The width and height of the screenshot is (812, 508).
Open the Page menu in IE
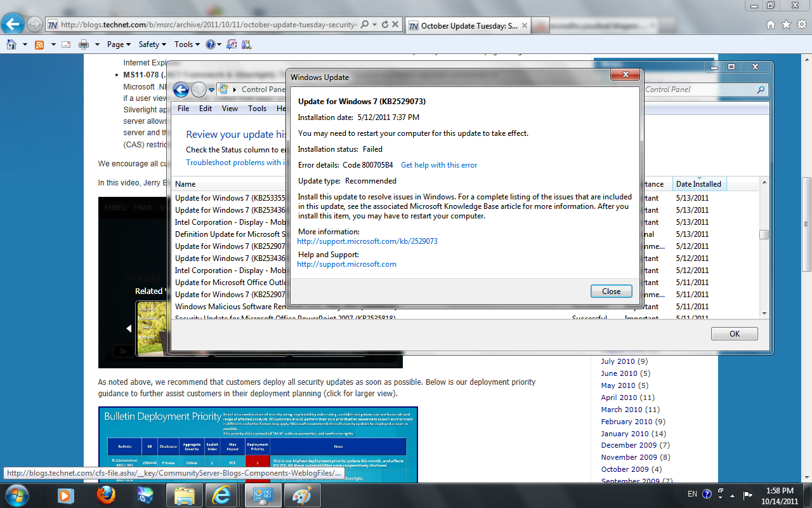(119, 44)
